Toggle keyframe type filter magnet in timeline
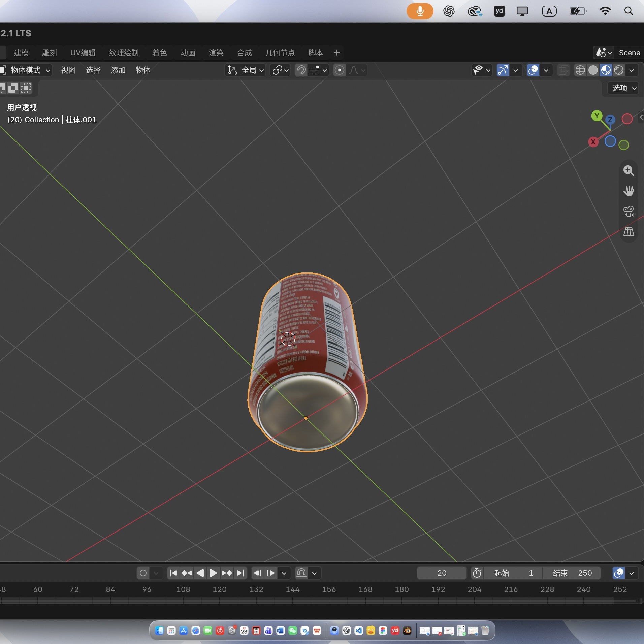The height and width of the screenshot is (644, 644). point(301,573)
